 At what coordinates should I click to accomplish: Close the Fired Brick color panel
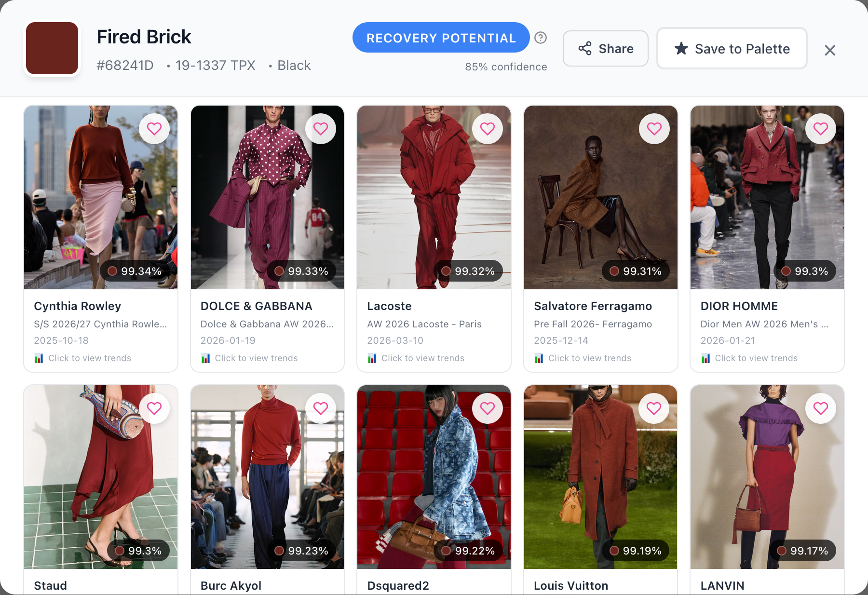pos(829,50)
